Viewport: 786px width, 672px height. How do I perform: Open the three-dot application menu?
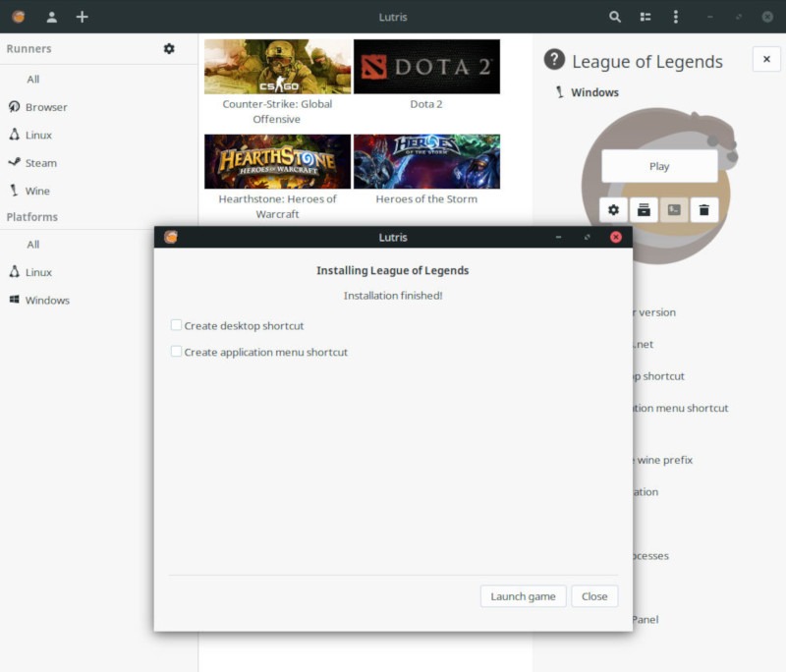[x=675, y=17]
